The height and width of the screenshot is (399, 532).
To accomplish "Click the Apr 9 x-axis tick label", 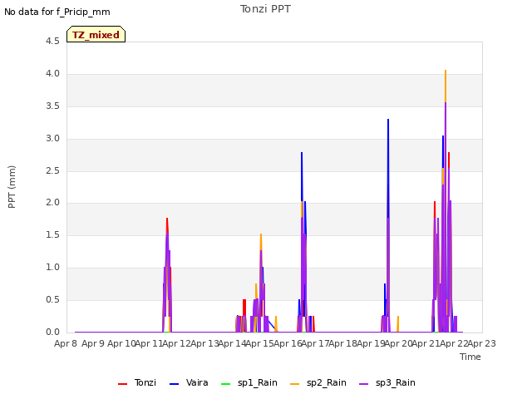I will (x=93, y=343).
